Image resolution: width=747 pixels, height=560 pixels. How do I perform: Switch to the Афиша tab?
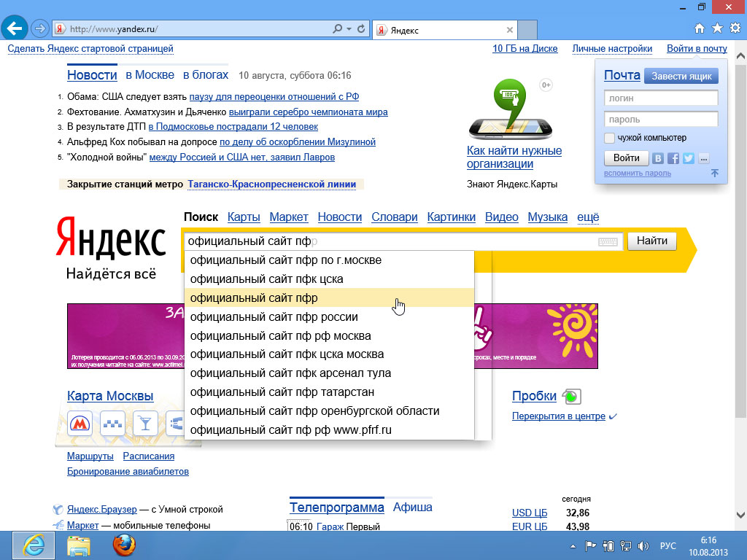(413, 507)
